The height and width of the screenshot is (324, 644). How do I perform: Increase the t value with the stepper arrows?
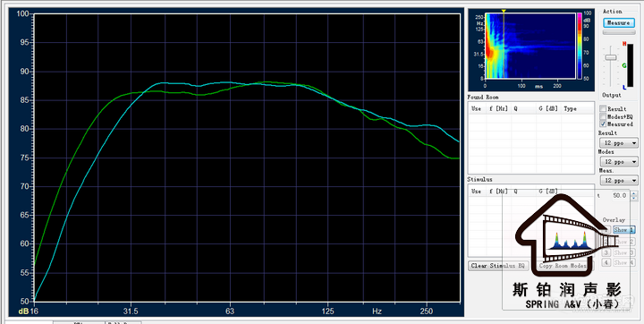pos(633,193)
